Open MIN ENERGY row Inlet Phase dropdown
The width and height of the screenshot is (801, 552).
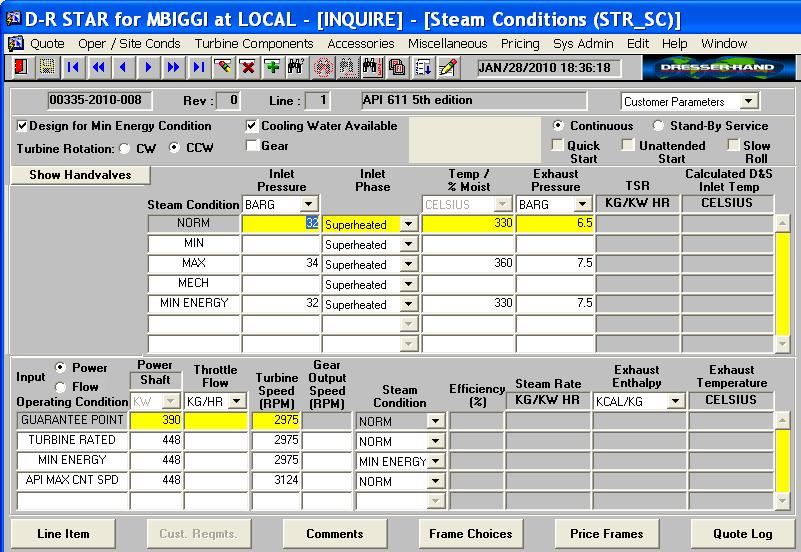(408, 304)
